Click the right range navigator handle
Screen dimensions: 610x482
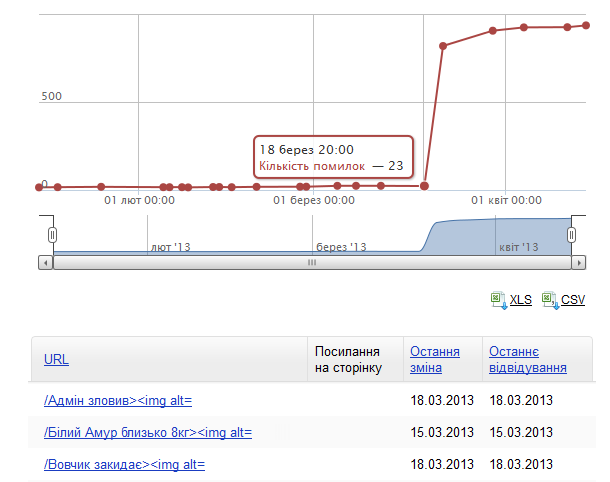(572, 235)
